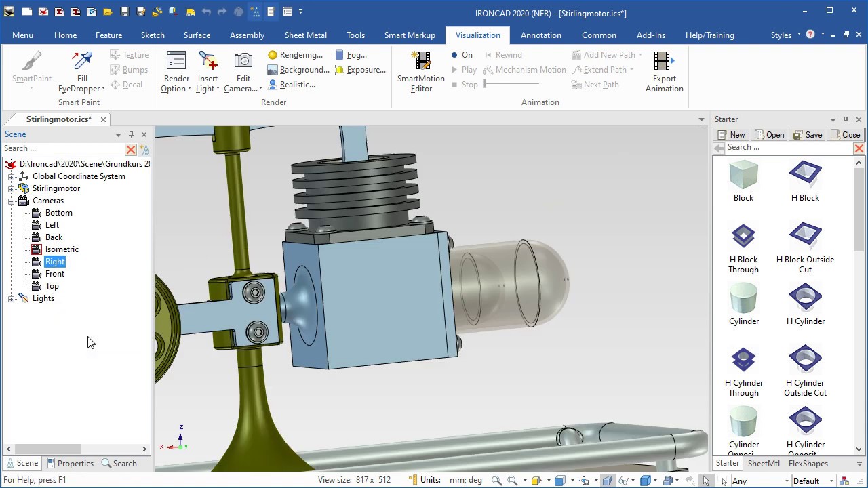868x488 pixels.
Task: Switch to the Sheet Metal ribbon tab
Action: tap(305, 35)
